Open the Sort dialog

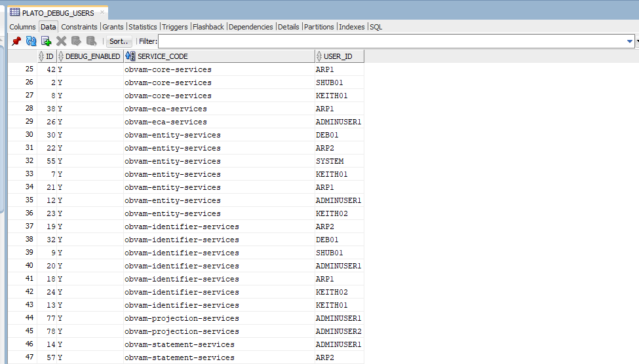coord(119,41)
